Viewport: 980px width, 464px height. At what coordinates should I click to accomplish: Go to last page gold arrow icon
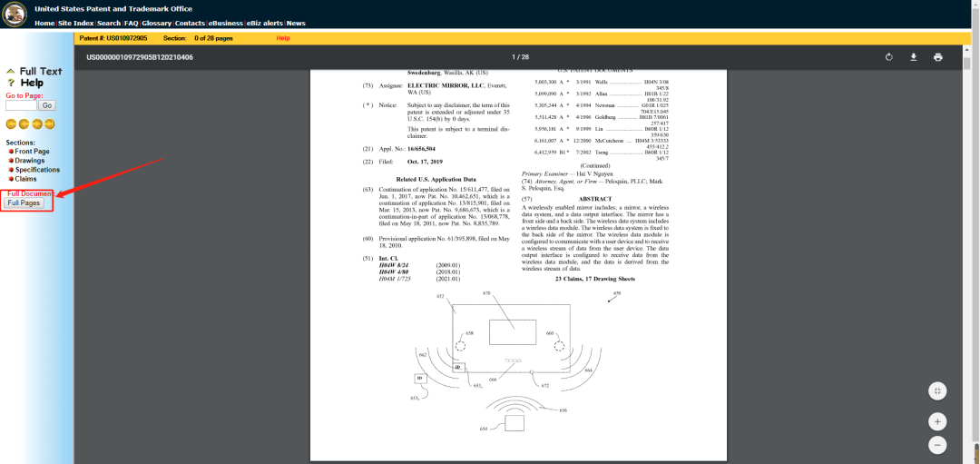(x=49, y=123)
